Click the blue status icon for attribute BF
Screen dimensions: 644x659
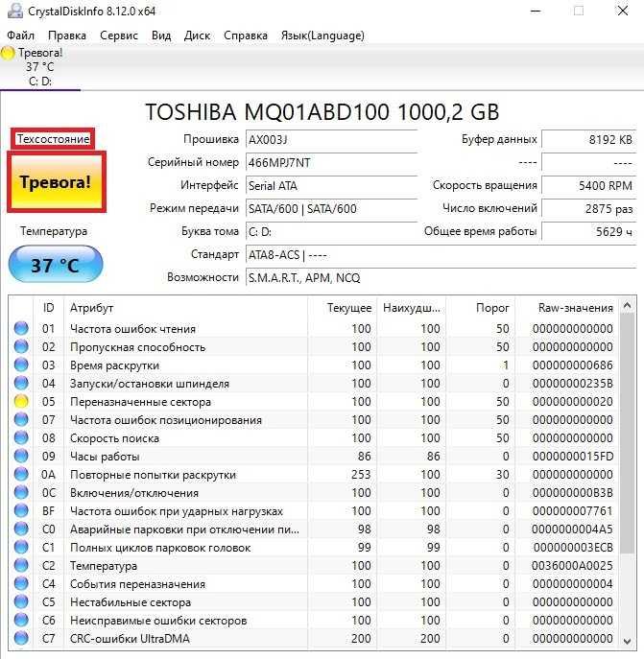21,510
